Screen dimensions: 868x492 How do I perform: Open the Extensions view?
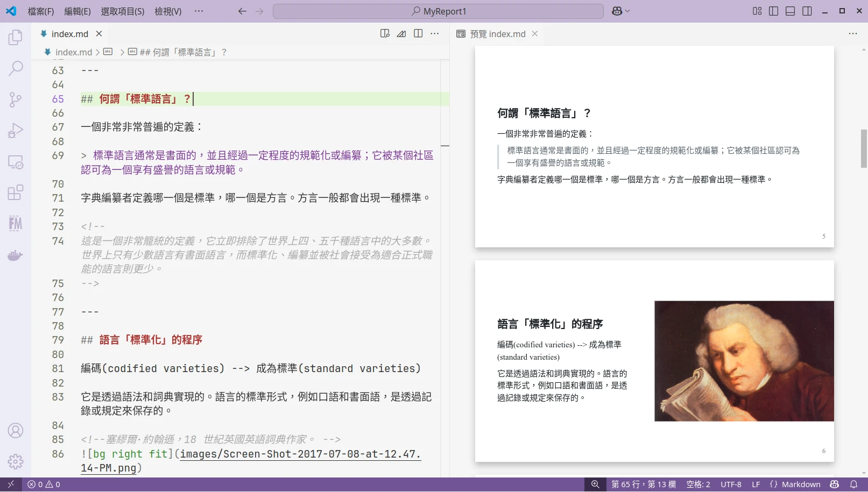tap(16, 192)
